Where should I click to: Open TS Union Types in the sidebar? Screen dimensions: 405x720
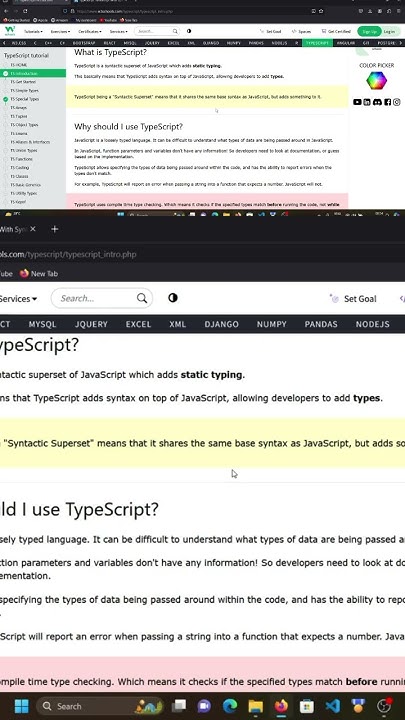pos(23,150)
